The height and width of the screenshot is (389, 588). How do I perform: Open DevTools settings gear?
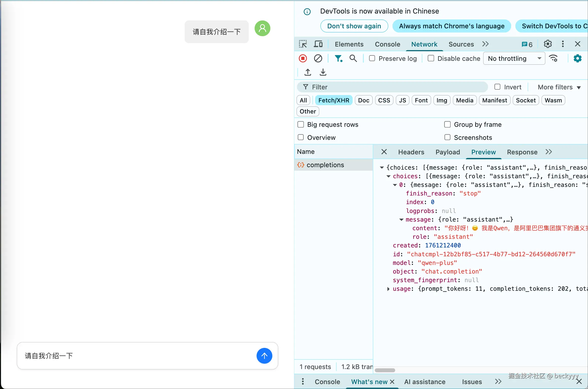pos(548,44)
